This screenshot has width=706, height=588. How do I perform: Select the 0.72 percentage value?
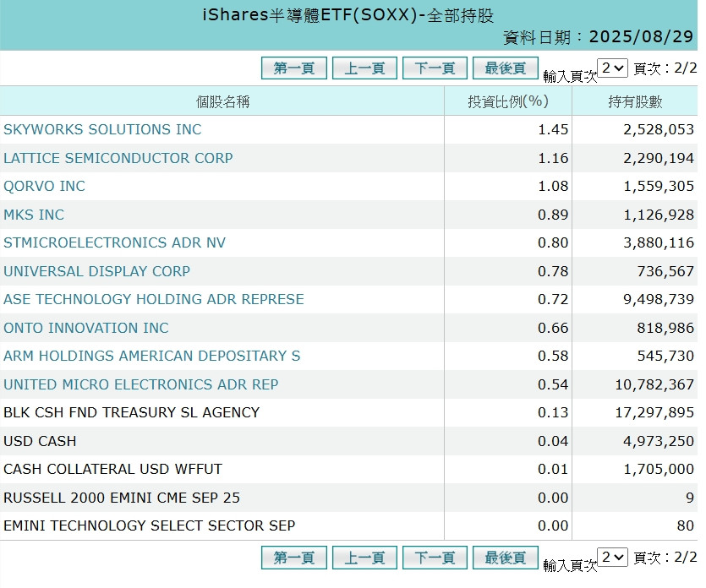click(553, 300)
